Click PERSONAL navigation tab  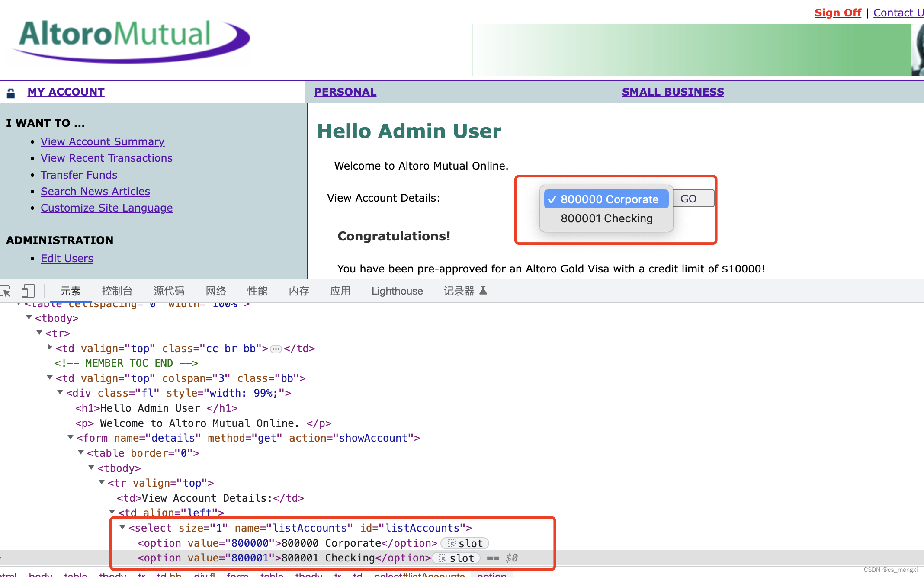pos(344,92)
